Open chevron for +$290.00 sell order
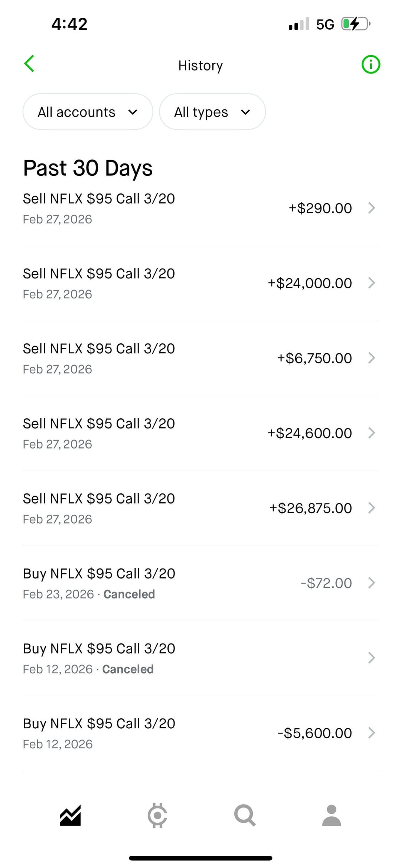Viewport: 401px width, 868px height. (x=371, y=208)
